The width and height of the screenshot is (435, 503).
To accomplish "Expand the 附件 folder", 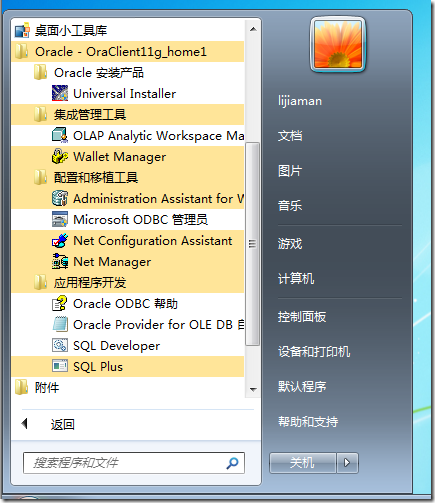I will [127, 388].
